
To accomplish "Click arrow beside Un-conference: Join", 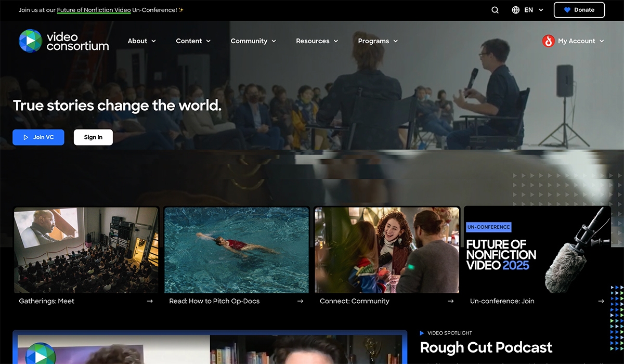I will 601,301.
